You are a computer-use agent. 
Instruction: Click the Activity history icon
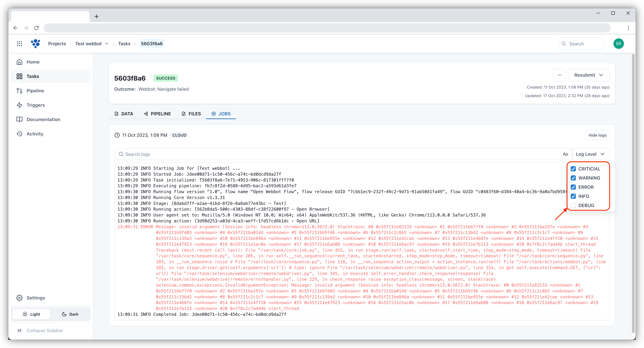coord(19,134)
